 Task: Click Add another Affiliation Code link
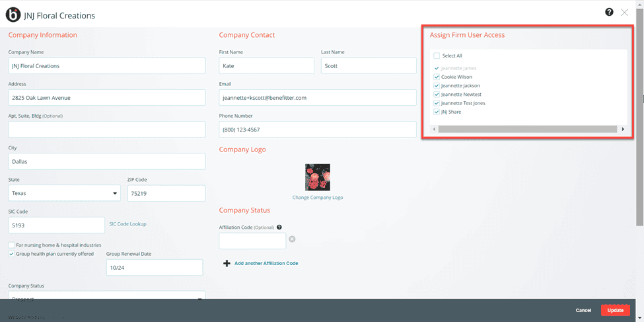[x=266, y=263]
